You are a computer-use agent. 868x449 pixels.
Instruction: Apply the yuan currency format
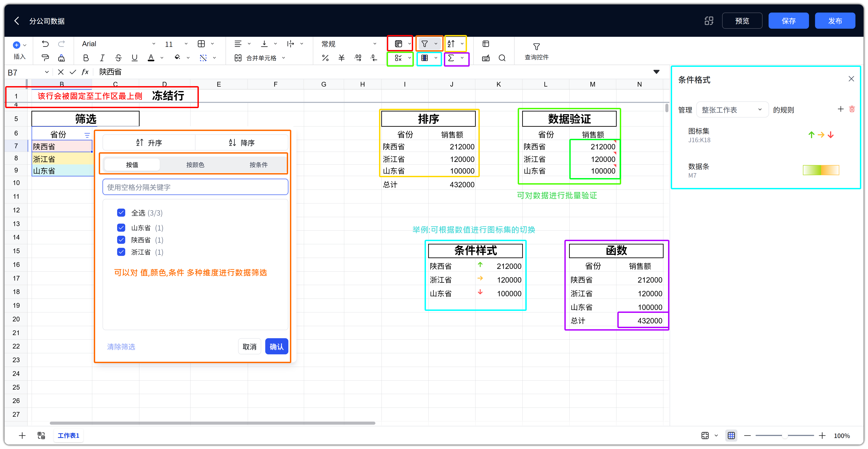(341, 58)
